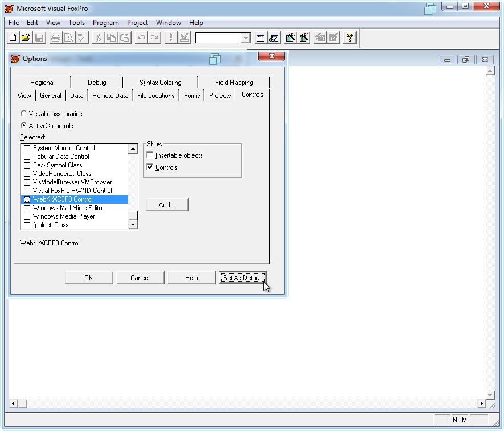This screenshot has width=504, height=431.
Task: Click the Set As Default button
Action: 243,278
